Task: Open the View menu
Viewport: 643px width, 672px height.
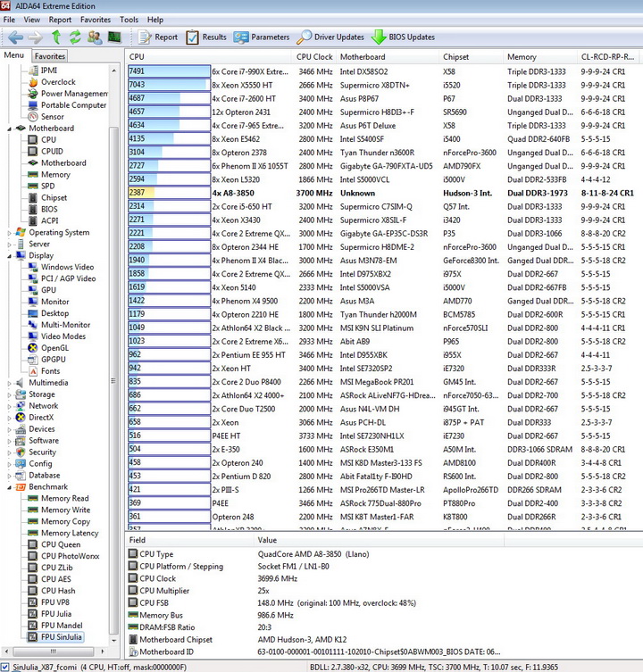Action: (x=32, y=20)
